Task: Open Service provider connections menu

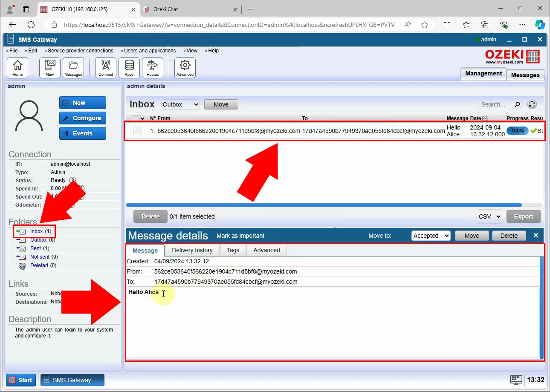Action: click(x=80, y=50)
